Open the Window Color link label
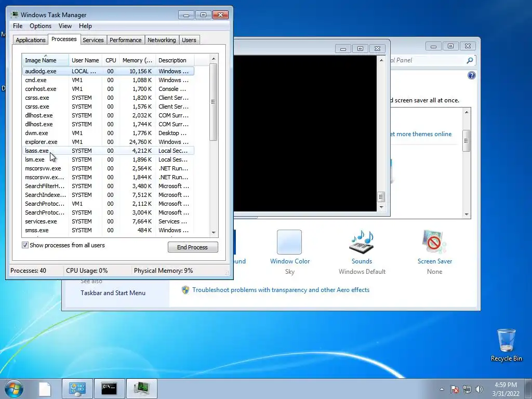This screenshot has width=532, height=399. (x=290, y=261)
